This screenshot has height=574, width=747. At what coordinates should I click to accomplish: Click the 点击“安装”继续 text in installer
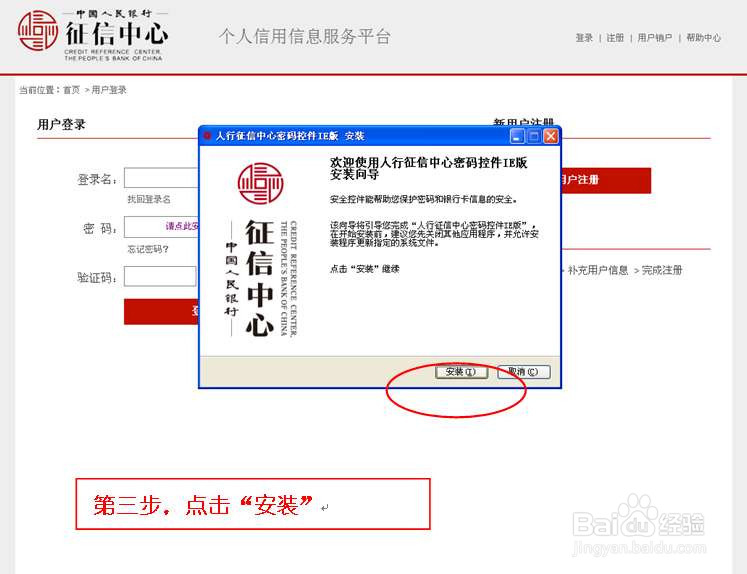[x=364, y=269]
